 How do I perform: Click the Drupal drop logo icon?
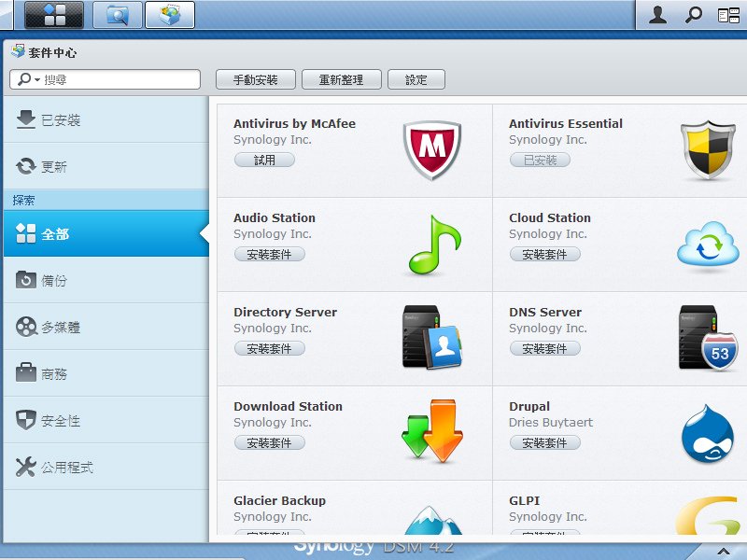tap(707, 433)
